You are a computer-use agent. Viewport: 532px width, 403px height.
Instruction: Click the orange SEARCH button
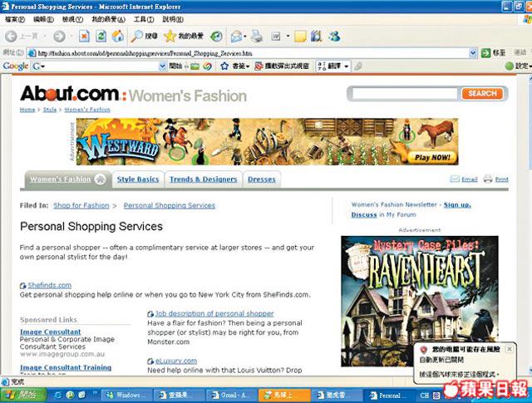click(482, 93)
